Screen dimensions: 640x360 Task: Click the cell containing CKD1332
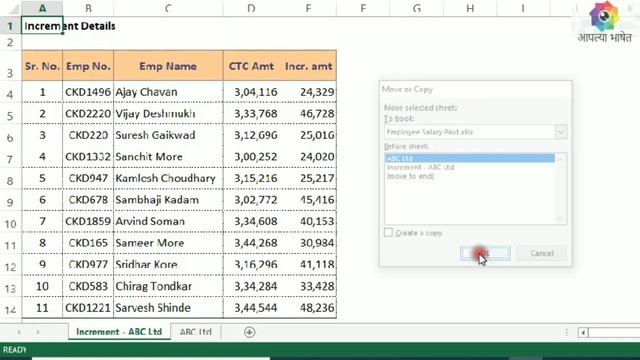88,157
